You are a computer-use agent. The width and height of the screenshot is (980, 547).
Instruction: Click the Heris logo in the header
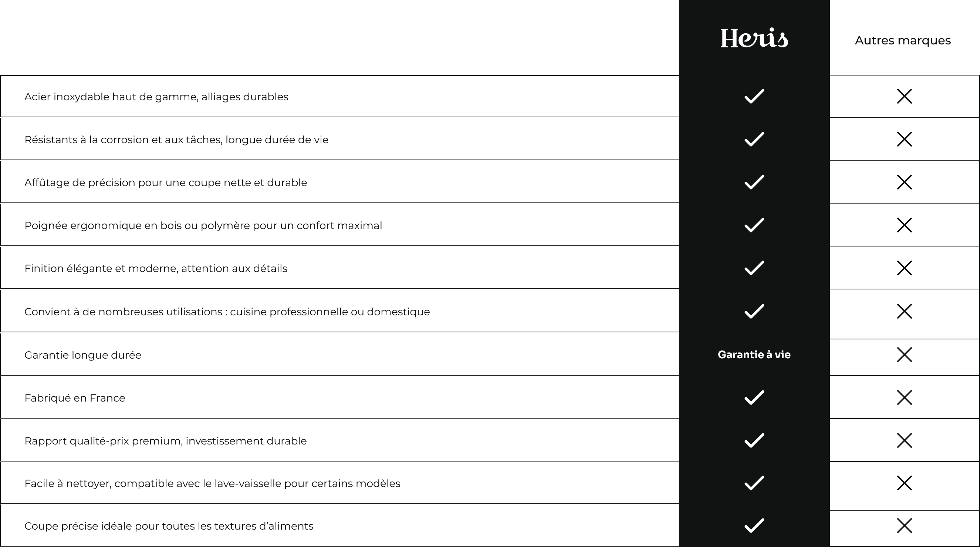(754, 38)
